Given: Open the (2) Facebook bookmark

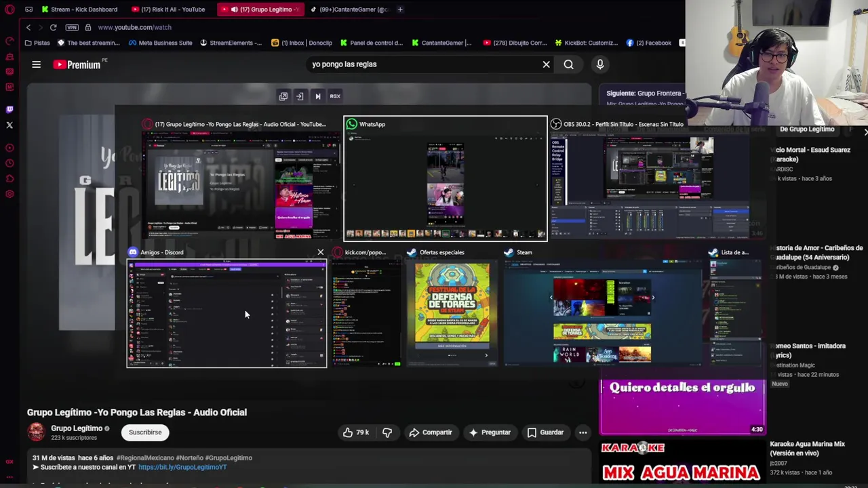Looking at the screenshot, I should pos(649,43).
